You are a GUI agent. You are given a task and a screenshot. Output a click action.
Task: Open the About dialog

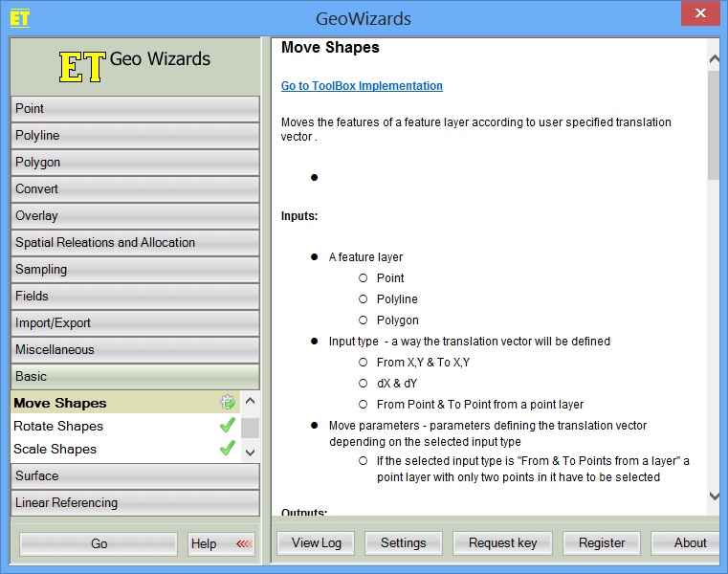tap(686, 542)
